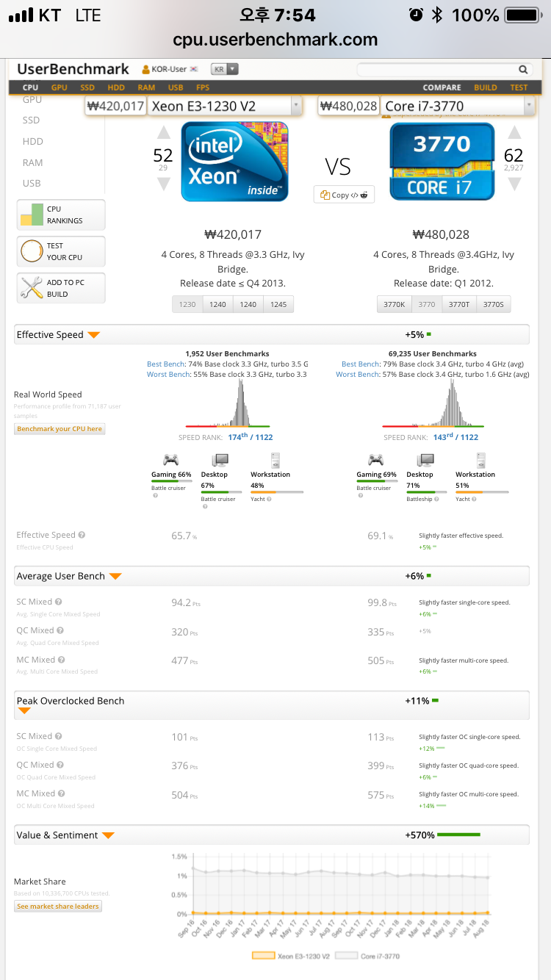Tap the Intel Xeon inside logo image
551x980 pixels.
235,162
